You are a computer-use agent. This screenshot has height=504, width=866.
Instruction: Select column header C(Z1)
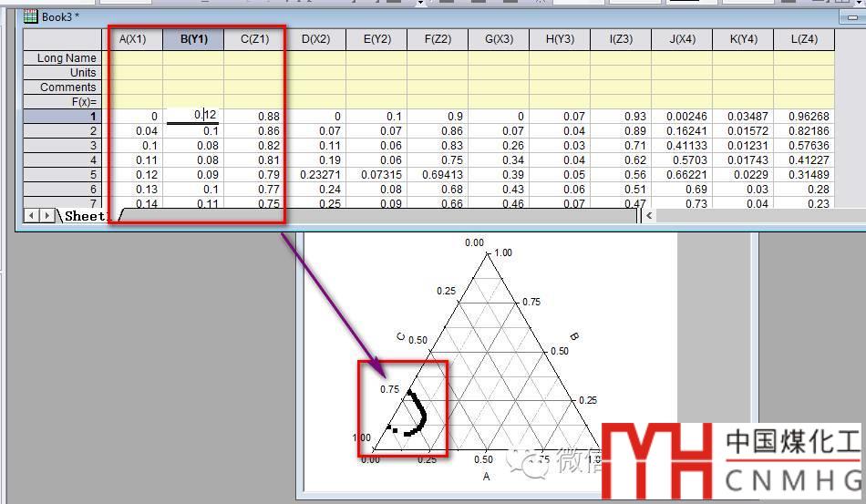coord(254,39)
